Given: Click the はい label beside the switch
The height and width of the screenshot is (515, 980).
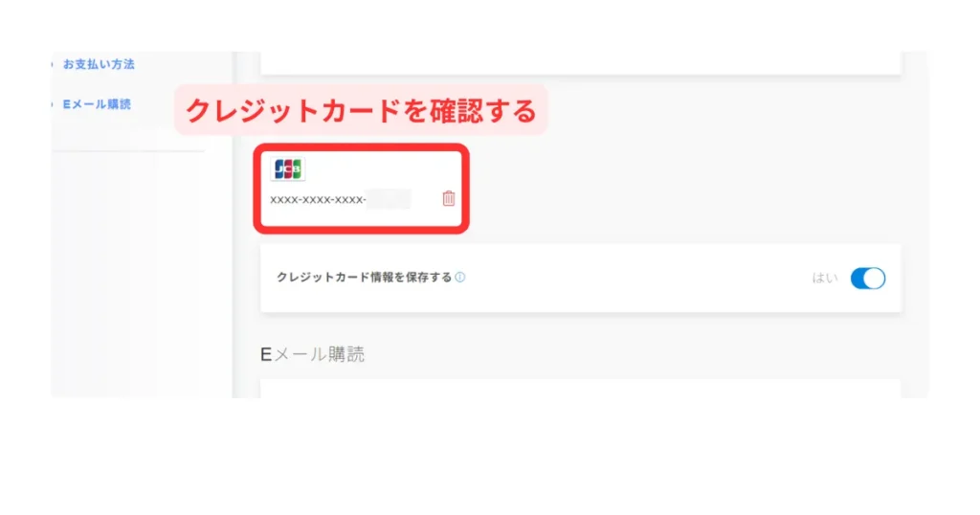Looking at the screenshot, I should pyautogui.click(x=824, y=279).
